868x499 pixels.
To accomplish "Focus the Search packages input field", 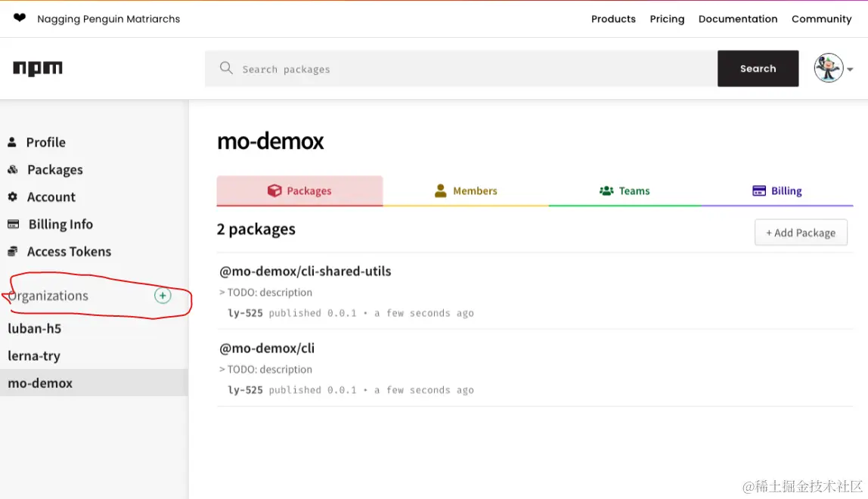I will (461, 69).
